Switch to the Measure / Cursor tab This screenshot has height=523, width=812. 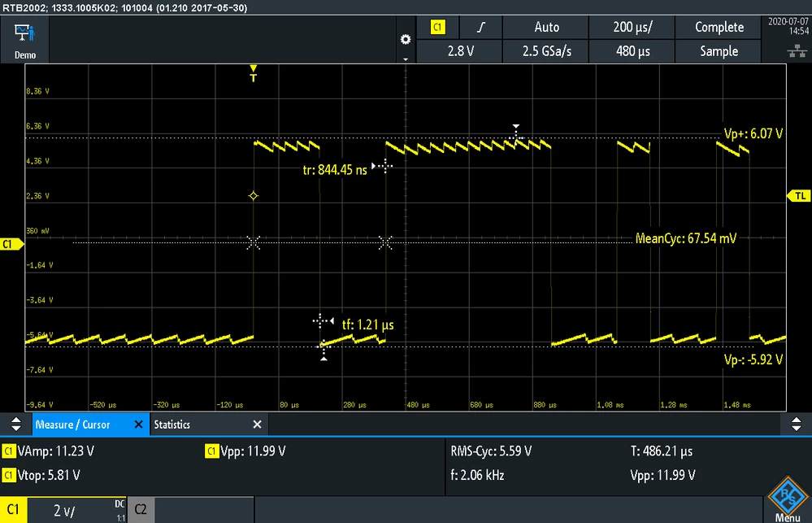[x=73, y=425]
